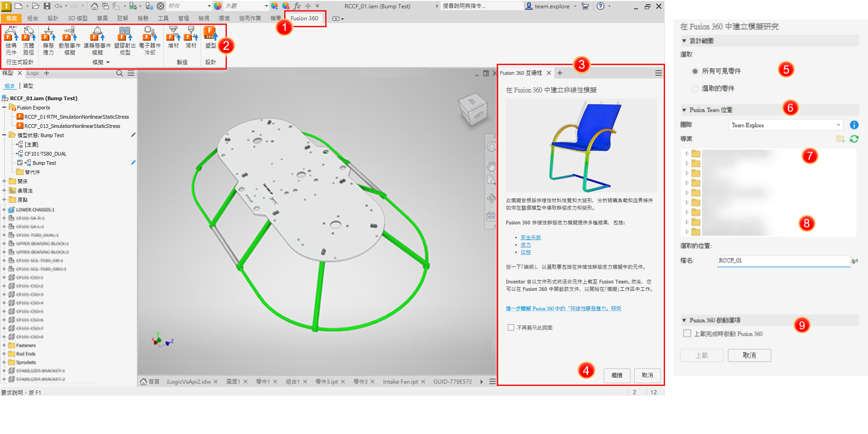The width and height of the screenshot is (868, 434).
Task: Toggle the Bump Test checkbox in the model tree
Action: coord(20,163)
